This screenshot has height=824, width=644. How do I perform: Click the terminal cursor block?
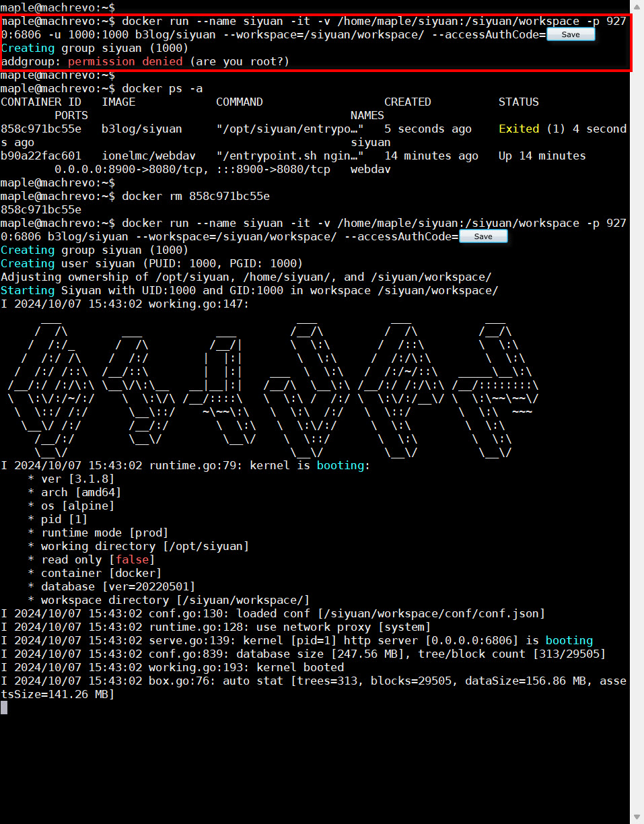coord(4,708)
